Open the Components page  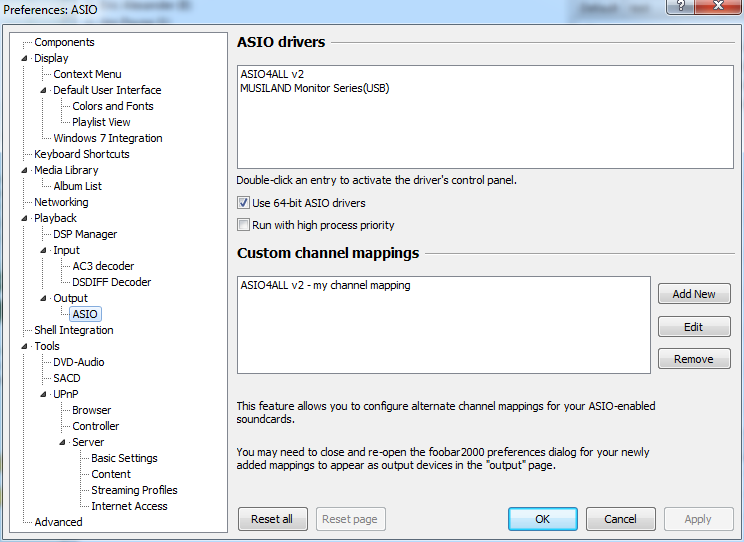64,42
